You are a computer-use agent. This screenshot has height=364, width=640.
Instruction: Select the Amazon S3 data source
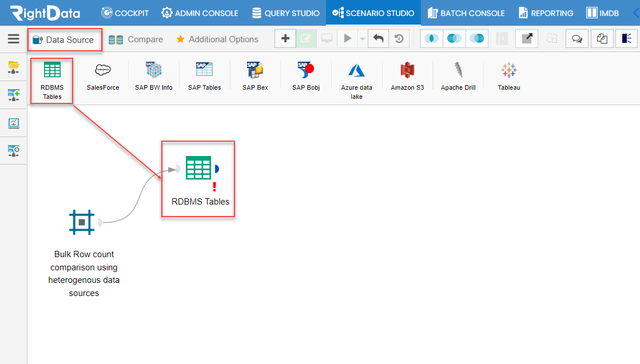tap(407, 77)
